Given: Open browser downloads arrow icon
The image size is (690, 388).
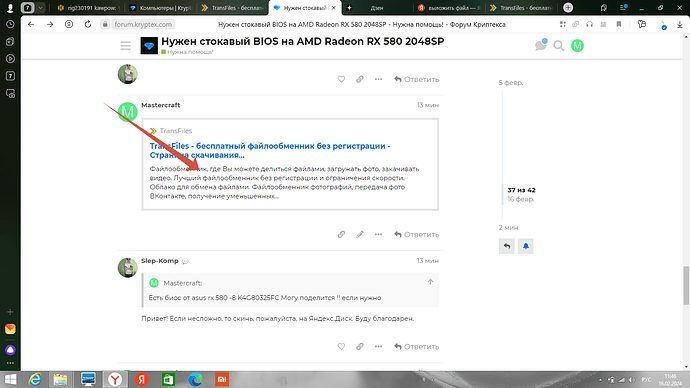Looking at the screenshot, I should pyautogui.click(x=680, y=25).
